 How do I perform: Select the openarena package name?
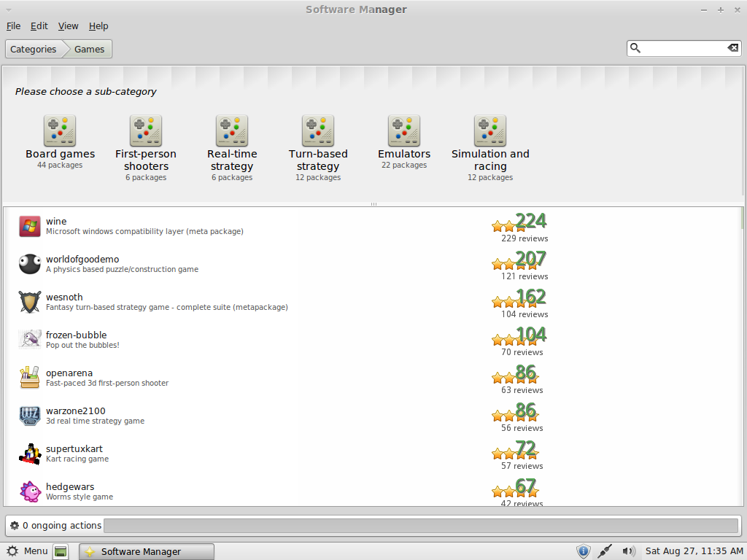click(69, 373)
